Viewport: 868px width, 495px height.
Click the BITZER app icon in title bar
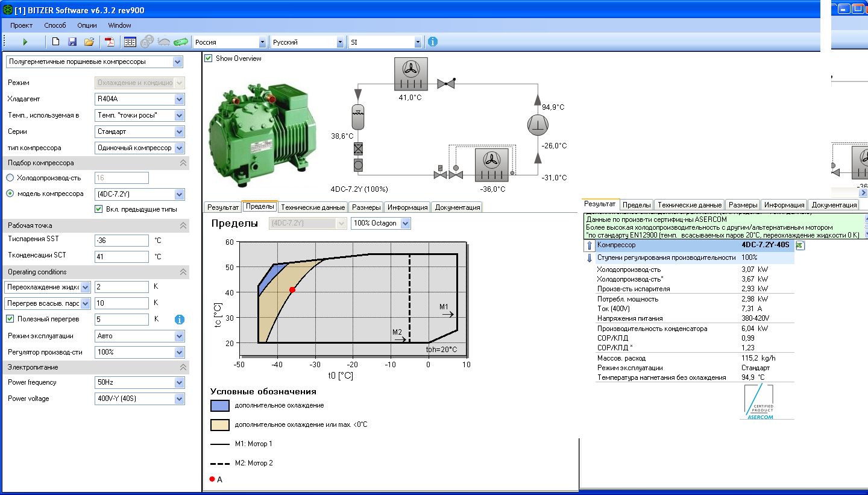tap(7, 10)
